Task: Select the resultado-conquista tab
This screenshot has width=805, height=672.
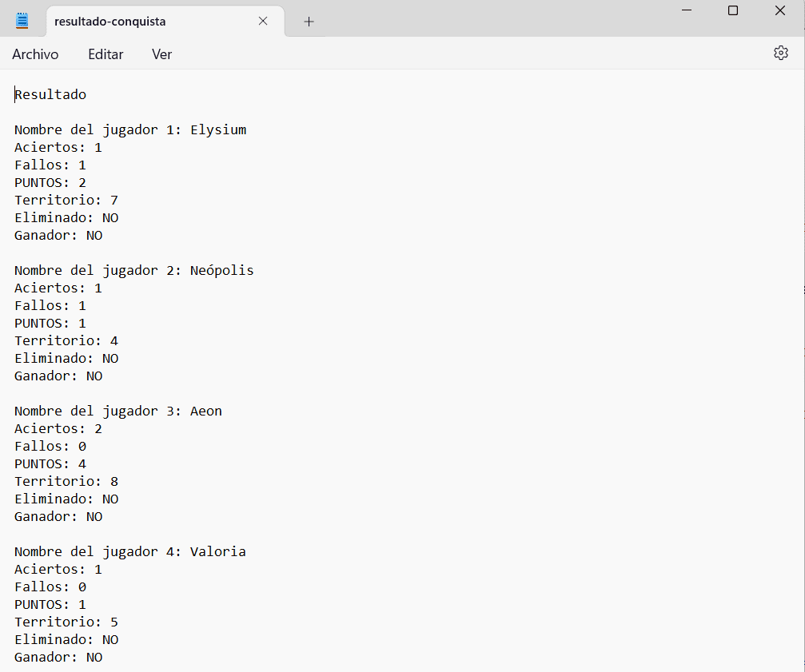Action: click(165, 22)
